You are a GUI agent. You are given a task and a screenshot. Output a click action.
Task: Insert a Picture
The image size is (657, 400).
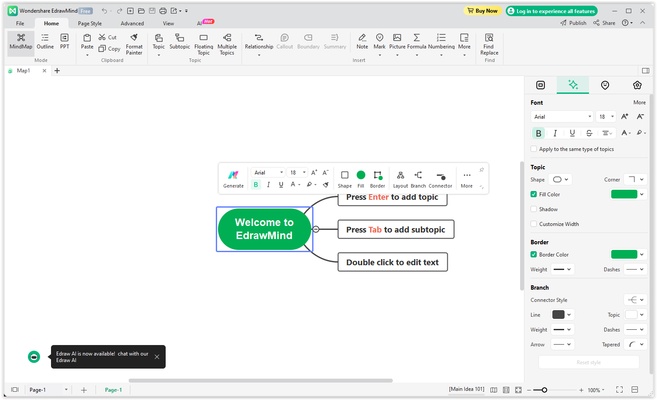(x=397, y=44)
